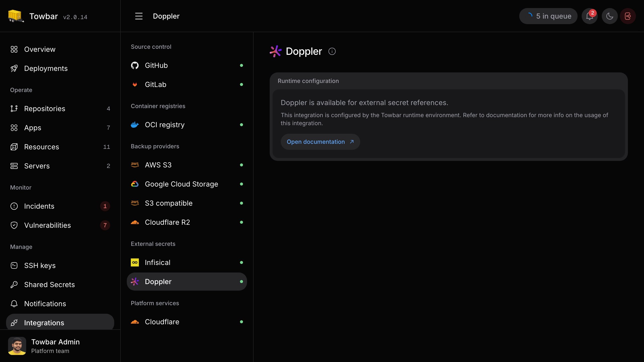Screen dimensions: 644x362
Task: Select Doppler in integrations list
Action: click(187, 282)
